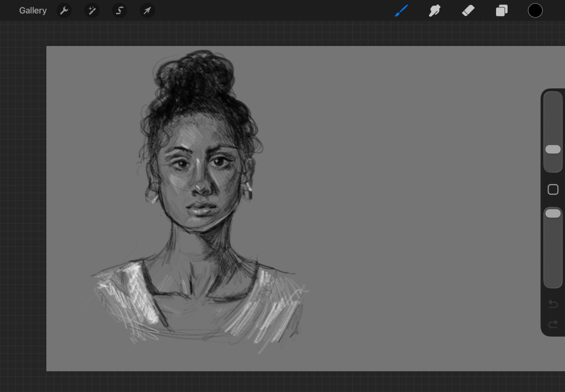Select the Smudge finger tool

click(434, 11)
